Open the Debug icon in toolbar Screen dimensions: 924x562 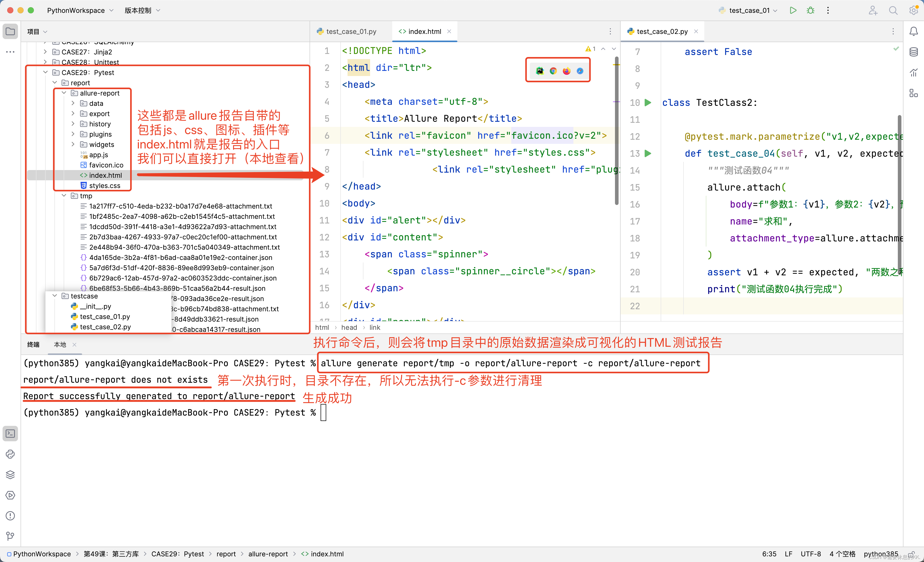(811, 11)
